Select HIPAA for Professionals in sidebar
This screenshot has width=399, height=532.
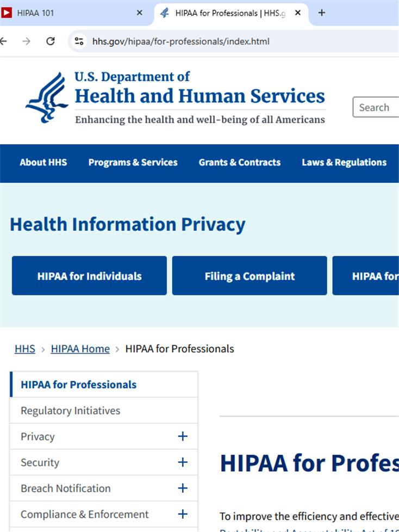(x=104, y=385)
